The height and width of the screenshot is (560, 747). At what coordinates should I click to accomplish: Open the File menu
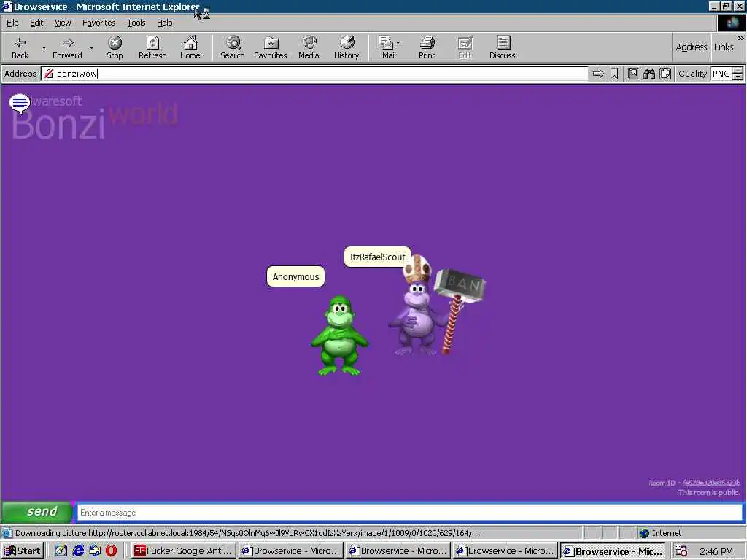tap(12, 23)
